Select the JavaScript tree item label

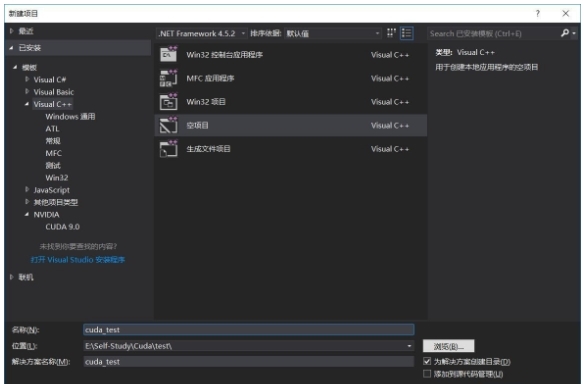51,190
